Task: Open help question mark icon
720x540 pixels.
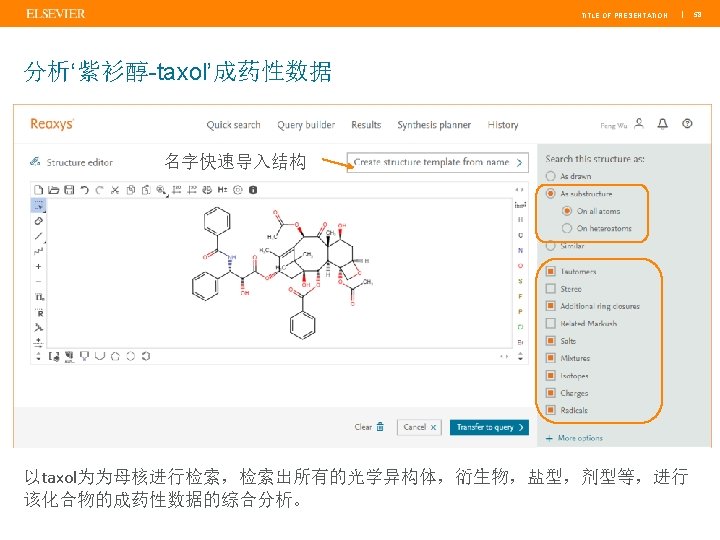Action: point(687,124)
